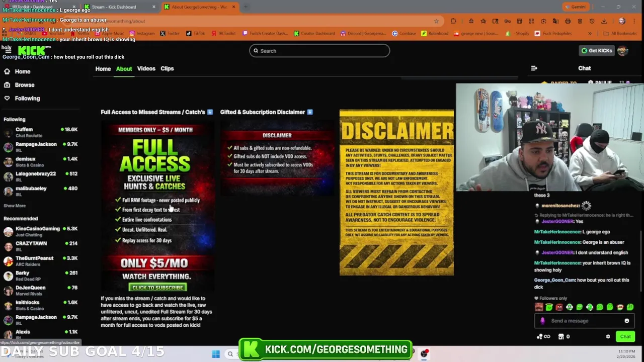Open Coinbase bookmark
Screen dimensions: 644x362
click(404, 34)
